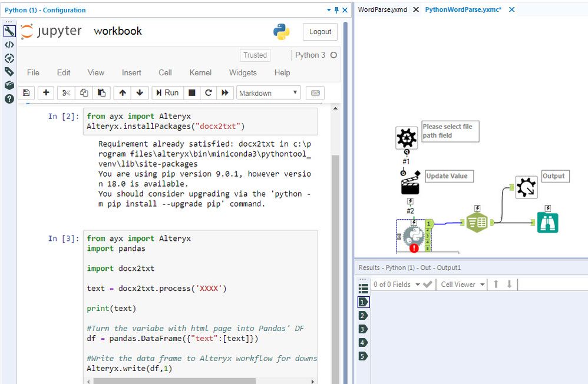This screenshot has height=384, width=588.
Task: Click the Python logo icon
Action: [x=281, y=32]
